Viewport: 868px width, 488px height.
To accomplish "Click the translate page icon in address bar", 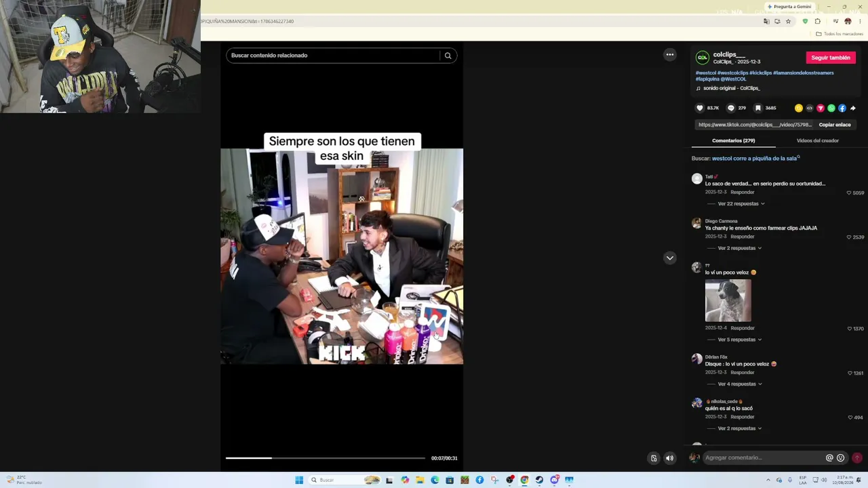I will [x=766, y=22].
